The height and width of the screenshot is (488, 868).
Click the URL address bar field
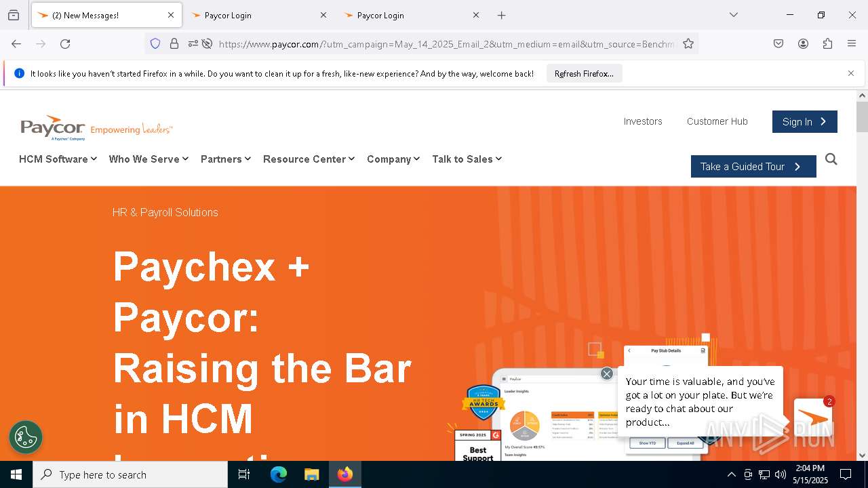(x=448, y=43)
